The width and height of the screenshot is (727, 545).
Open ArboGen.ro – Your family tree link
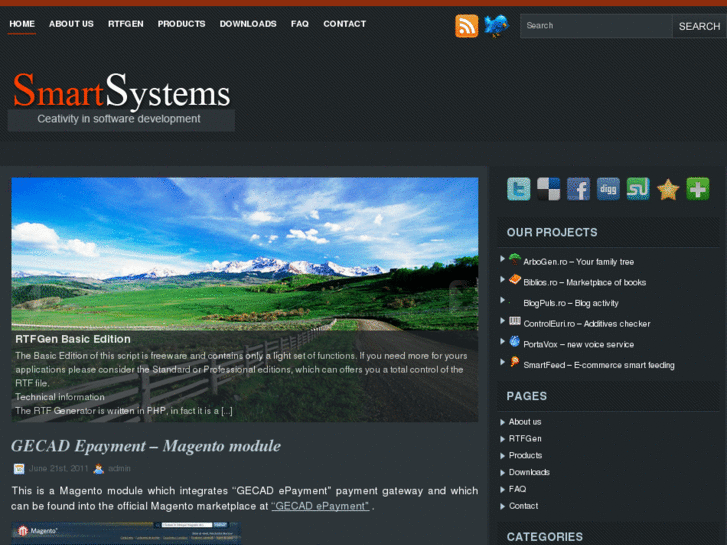pyautogui.click(x=578, y=262)
